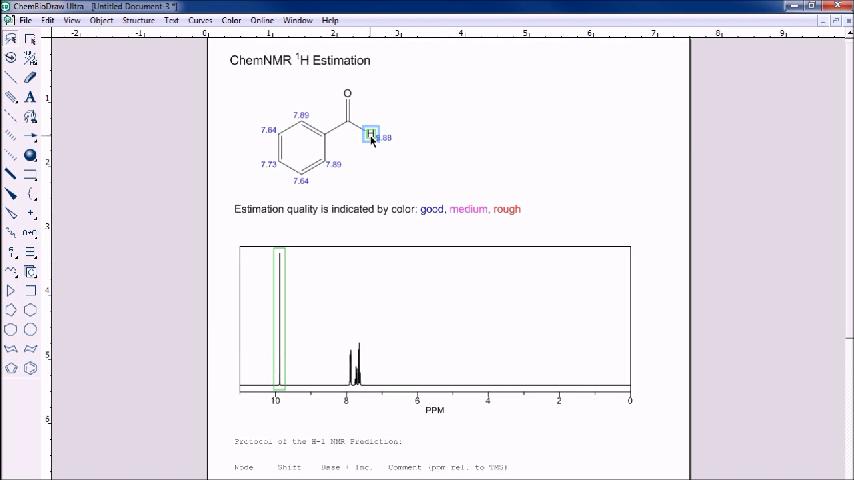This screenshot has width=854, height=480.
Task: Open the Drawing Elements tool
Action: click(30, 174)
